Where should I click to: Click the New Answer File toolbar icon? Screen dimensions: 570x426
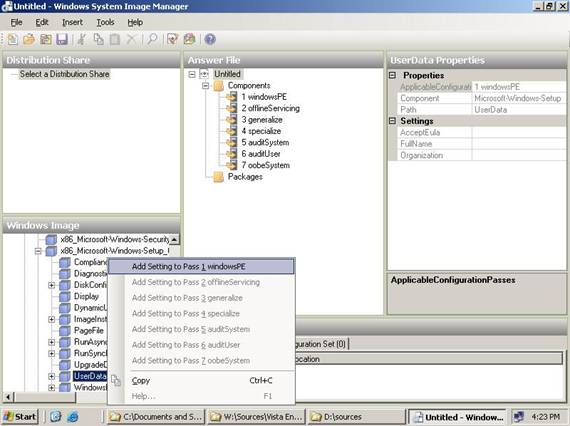(12, 39)
